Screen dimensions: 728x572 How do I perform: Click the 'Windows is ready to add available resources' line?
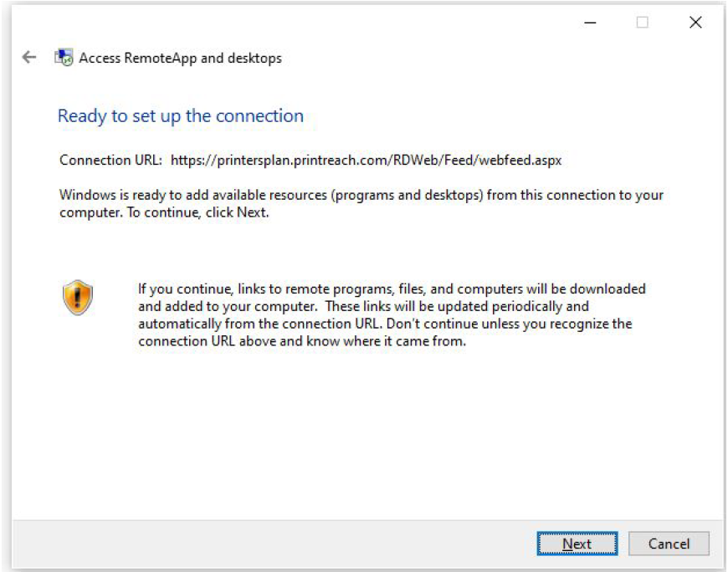[x=361, y=195]
